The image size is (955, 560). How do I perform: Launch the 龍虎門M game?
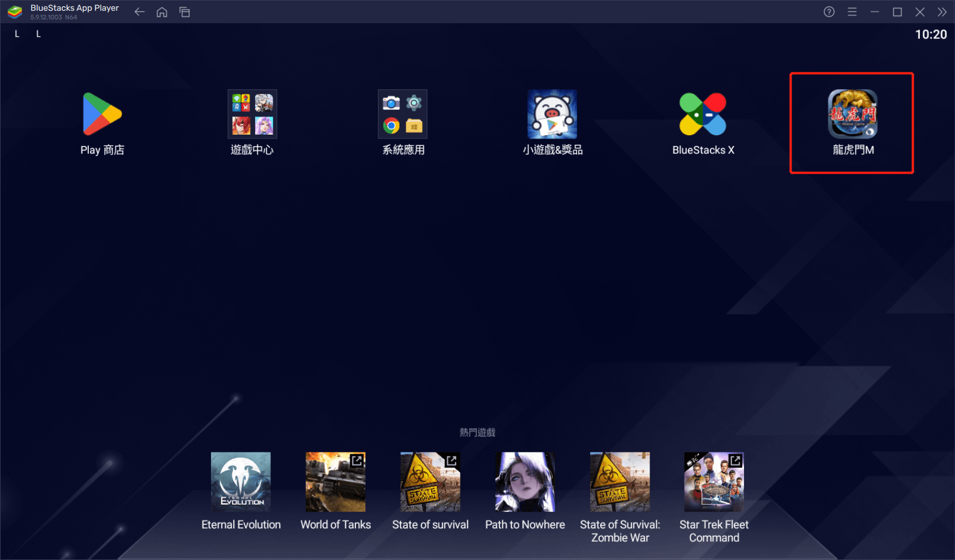tap(853, 114)
